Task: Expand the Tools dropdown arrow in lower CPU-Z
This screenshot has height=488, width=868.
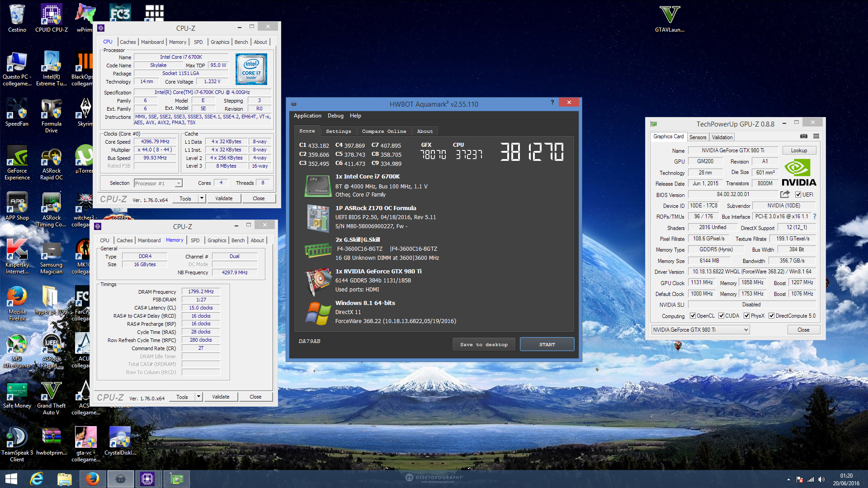Action: pyautogui.click(x=198, y=397)
